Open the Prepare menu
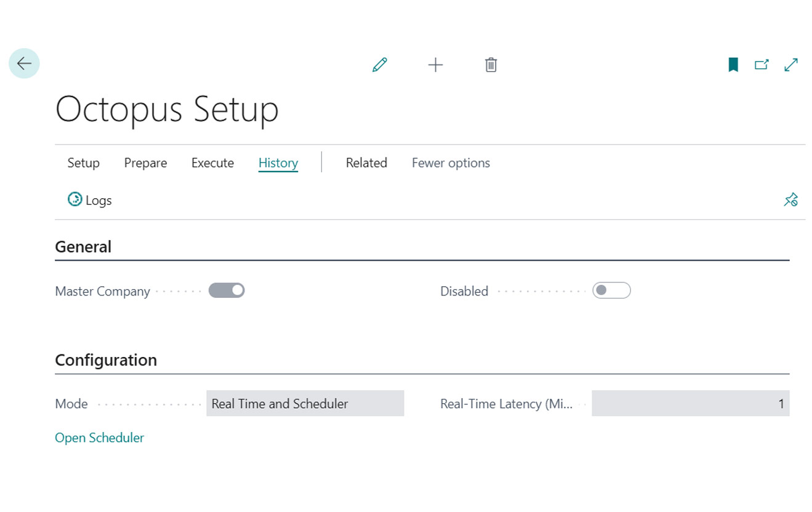The height and width of the screenshot is (512, 812). coord(145,163)
